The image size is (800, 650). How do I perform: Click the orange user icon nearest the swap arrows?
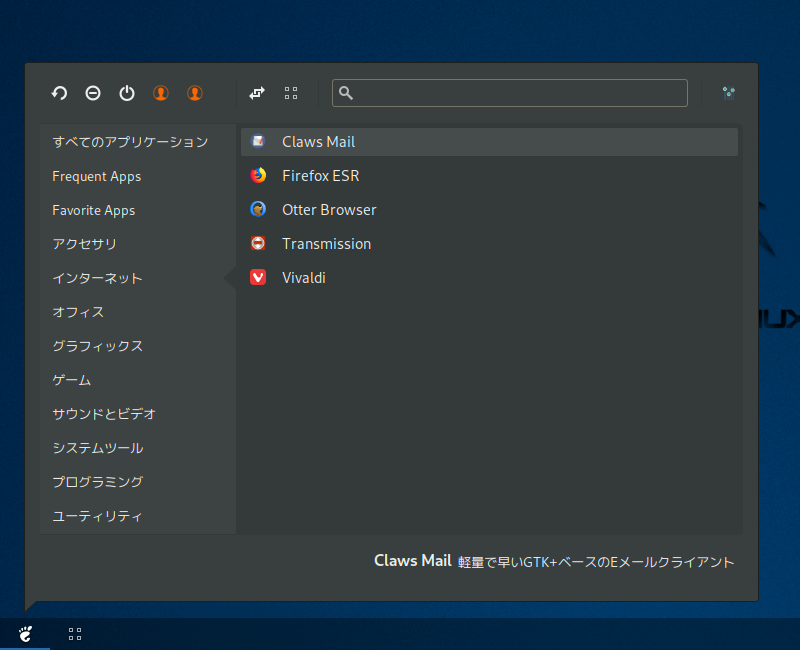tap(195, 93)
